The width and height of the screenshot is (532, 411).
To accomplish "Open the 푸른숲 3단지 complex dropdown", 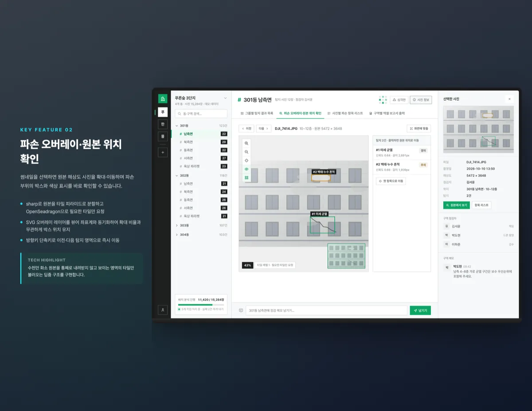I will pyautogui.click(x=201, y=101).
